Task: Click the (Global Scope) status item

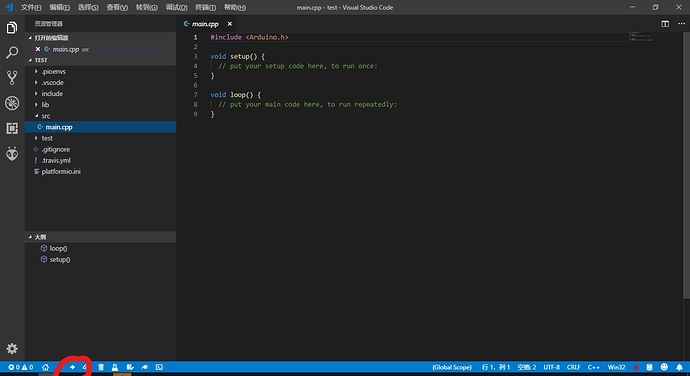Action: pyautogui.click(x=452, y=367)
